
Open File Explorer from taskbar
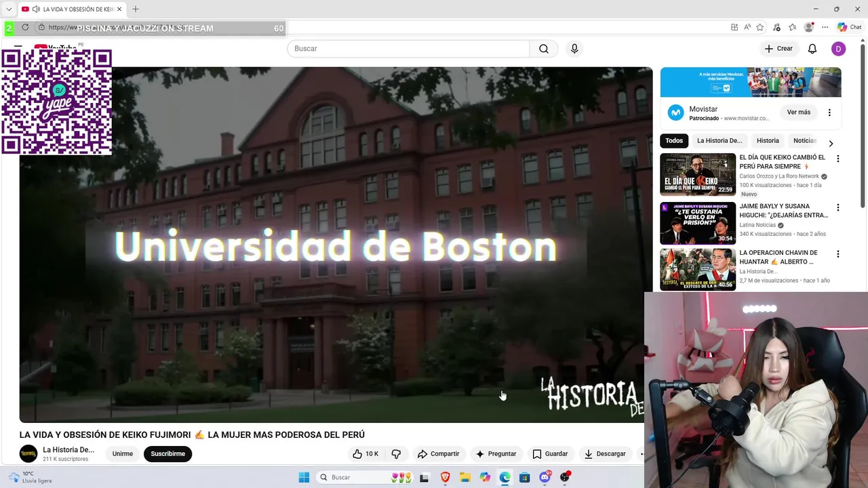point(465,477)
